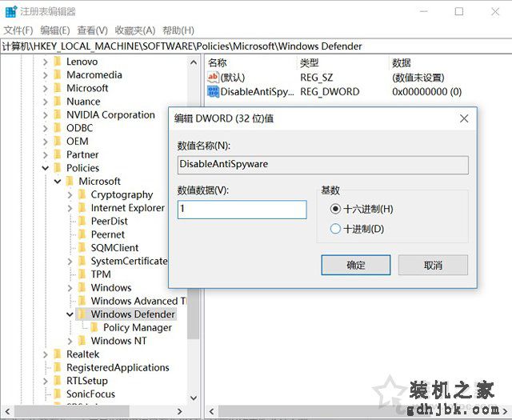Click the OEM folder icon
The width and height of the screenshot is (512, 420).
click(x=58, y=142)
